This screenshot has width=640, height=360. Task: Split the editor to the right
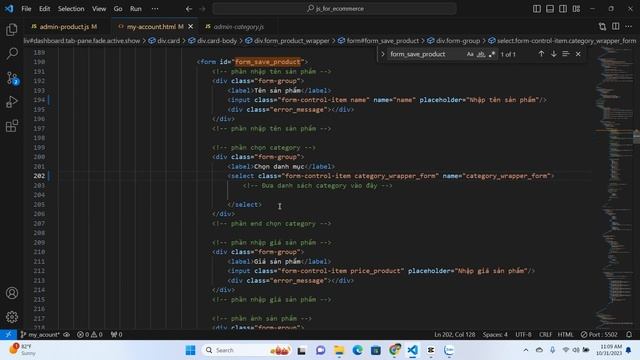click(616, 27)
